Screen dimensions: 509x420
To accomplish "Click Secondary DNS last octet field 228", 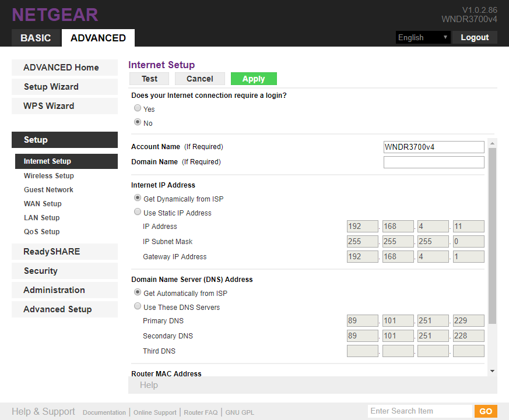I will (x=468, y=336).
